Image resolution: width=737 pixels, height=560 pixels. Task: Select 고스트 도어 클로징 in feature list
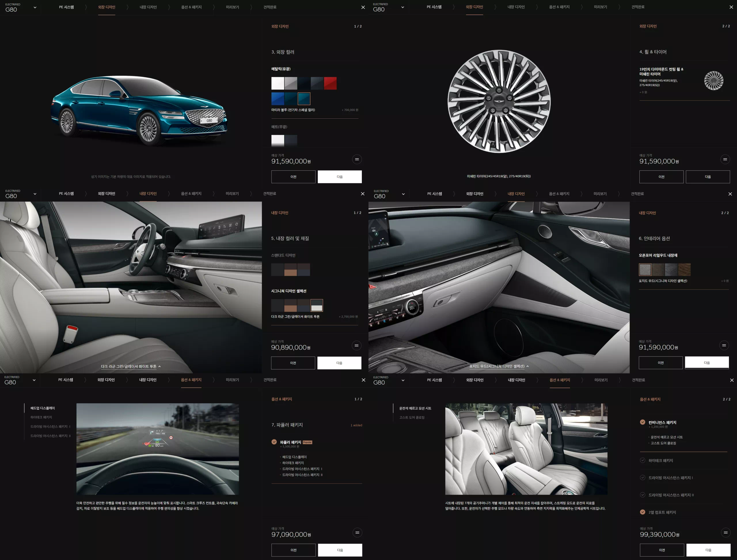(x=412, y=417)
